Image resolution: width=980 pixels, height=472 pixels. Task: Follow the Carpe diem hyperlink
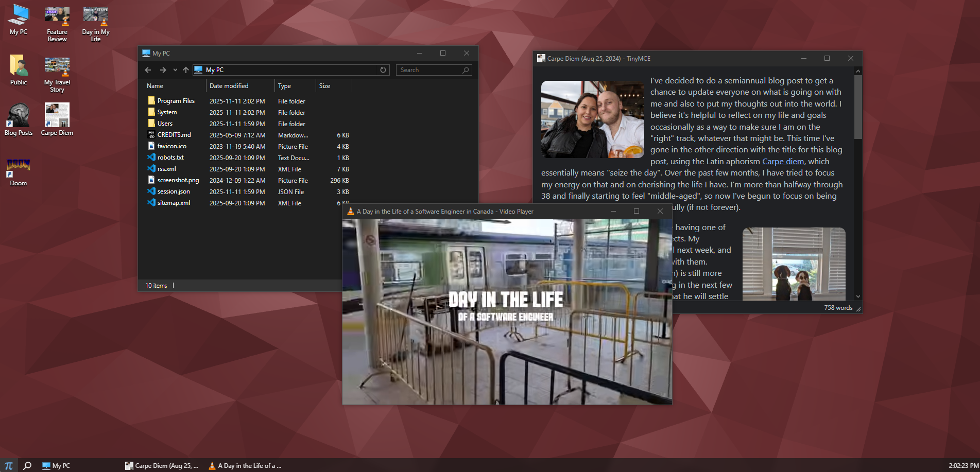[783, 162]
